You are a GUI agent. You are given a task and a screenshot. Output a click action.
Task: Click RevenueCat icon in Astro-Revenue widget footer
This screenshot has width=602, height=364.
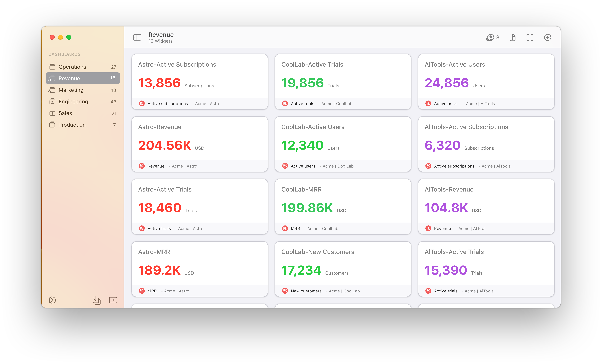(x=142, y=166)
